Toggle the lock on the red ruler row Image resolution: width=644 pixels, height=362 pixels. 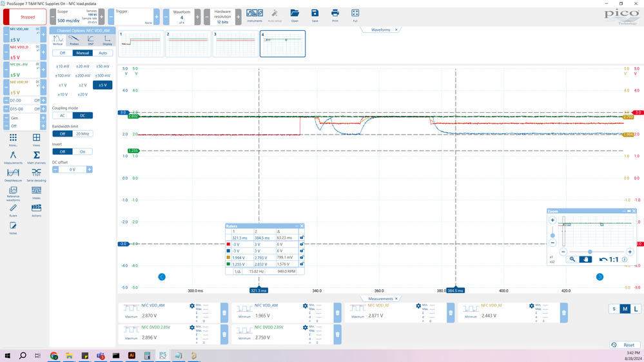(302, 244)
